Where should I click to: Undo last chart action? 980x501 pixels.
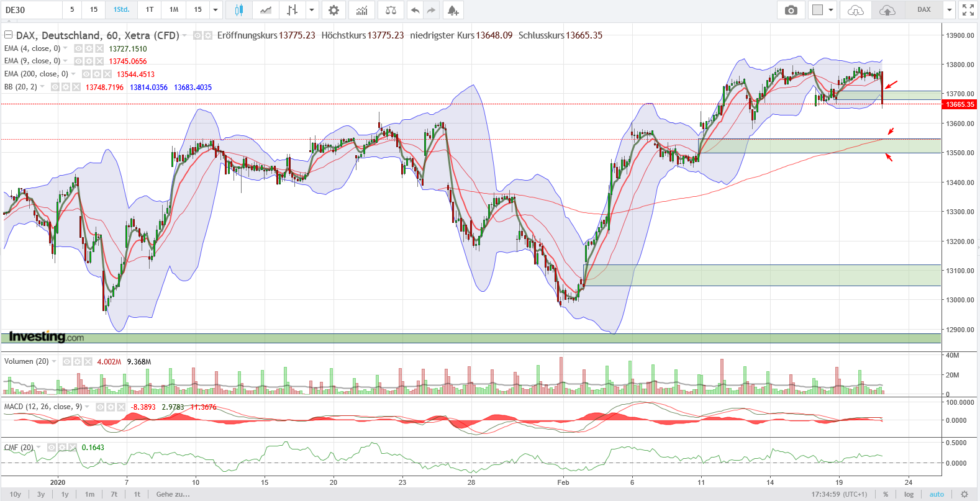tap(415, 10)
